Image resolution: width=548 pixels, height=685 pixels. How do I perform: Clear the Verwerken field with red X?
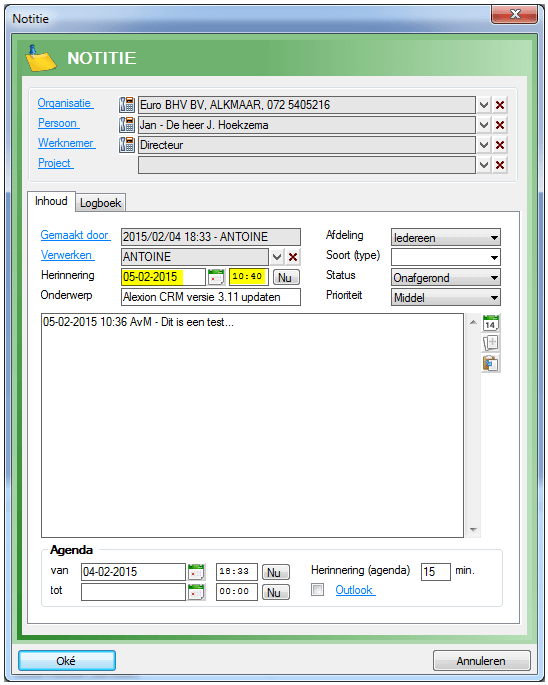coord(293,257)
